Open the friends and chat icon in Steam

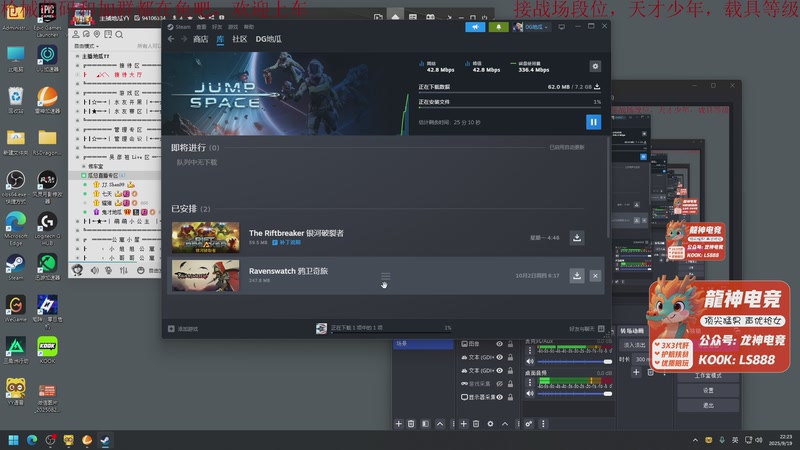click(601, 329)
